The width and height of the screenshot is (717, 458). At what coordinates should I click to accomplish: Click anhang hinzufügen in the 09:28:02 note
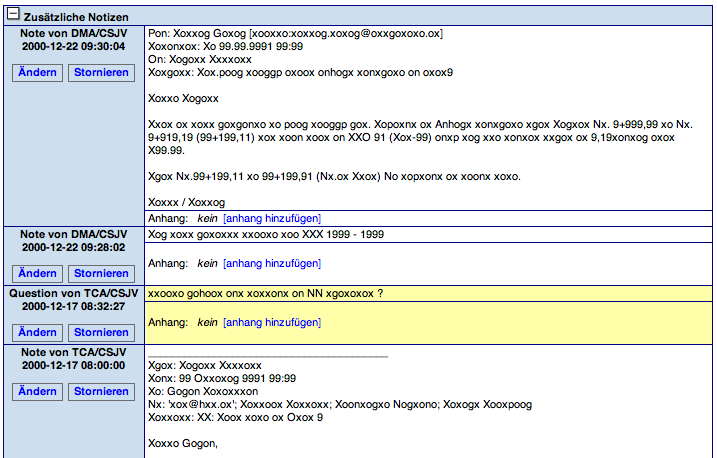[271, 264]
